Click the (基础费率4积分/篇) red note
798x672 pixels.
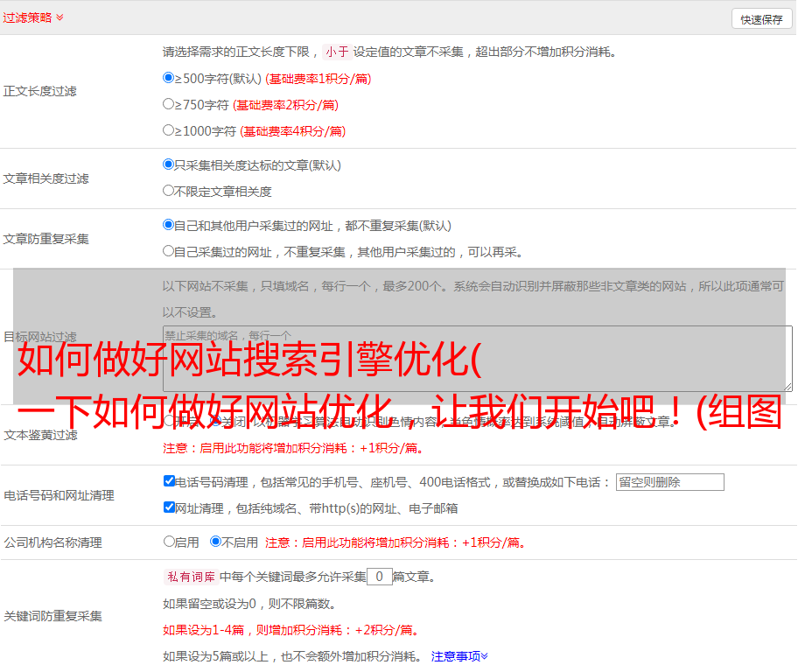tap(292, 131)
